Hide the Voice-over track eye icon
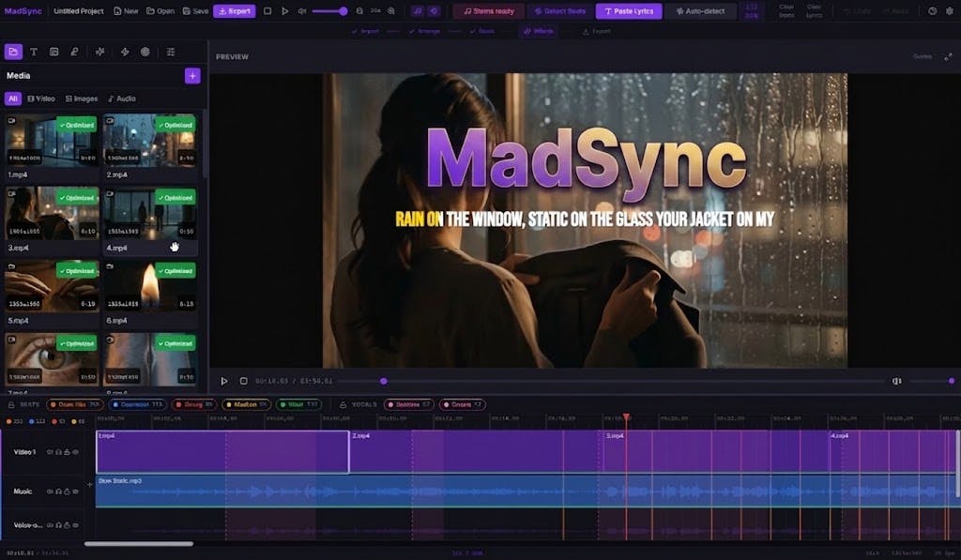This screenshot has width=961, height=560. [x=75, y=525]
